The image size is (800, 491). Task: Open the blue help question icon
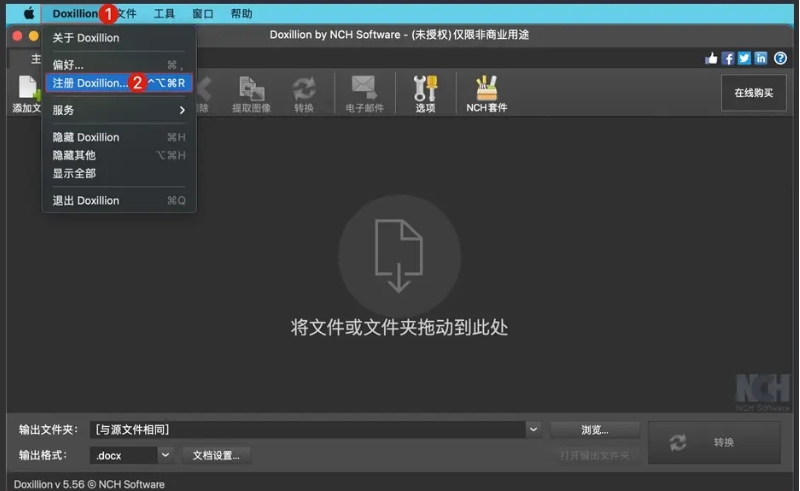click(780, 59)
